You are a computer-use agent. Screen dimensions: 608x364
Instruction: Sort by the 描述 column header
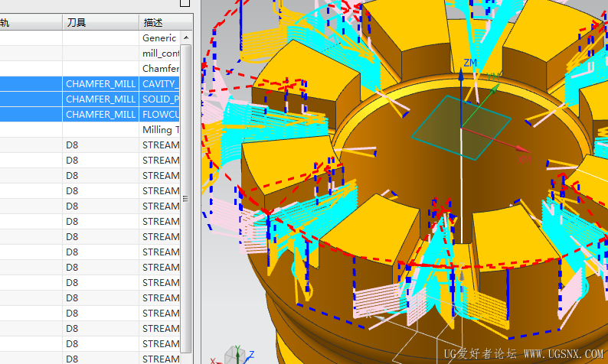pyautogui.click(x=166, y=22)
